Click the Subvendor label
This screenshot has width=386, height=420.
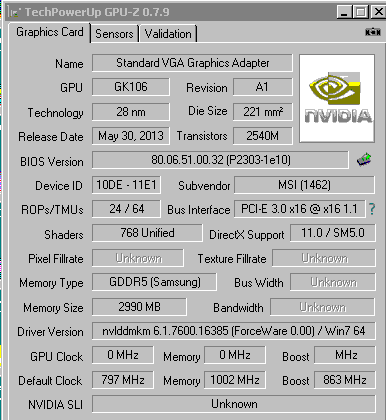click(204, 186)
